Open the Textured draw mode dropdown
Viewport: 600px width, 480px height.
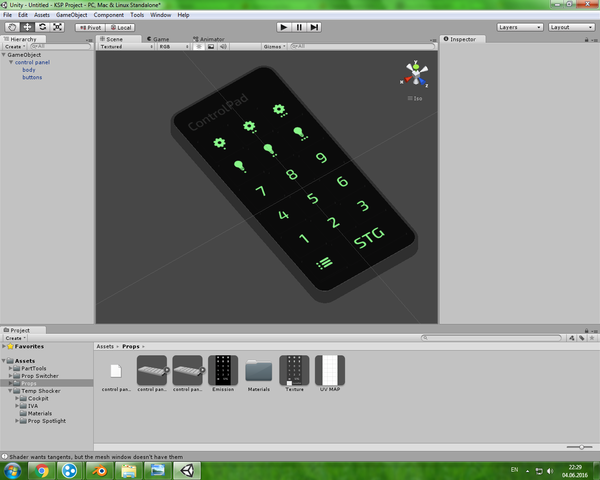(125, 46)
